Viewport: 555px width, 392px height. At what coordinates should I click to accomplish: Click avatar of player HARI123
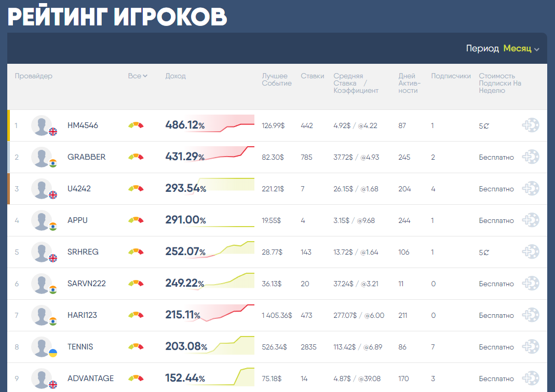point(42,315)
